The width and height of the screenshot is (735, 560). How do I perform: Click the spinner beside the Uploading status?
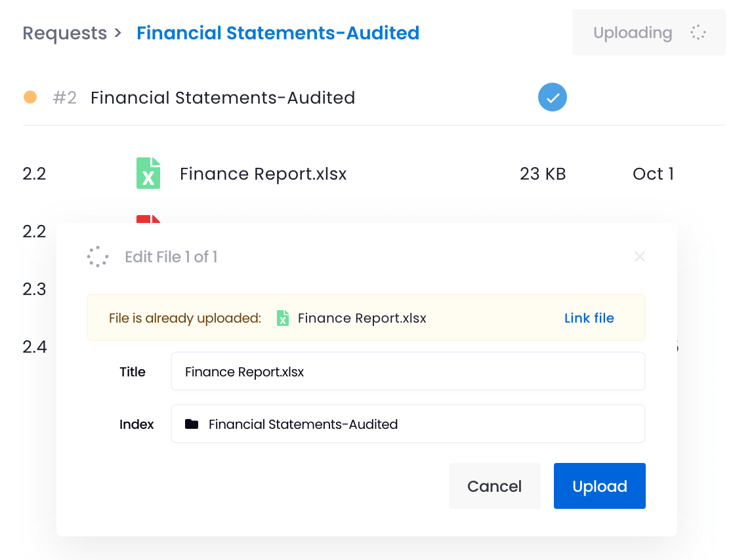(698, 32)
